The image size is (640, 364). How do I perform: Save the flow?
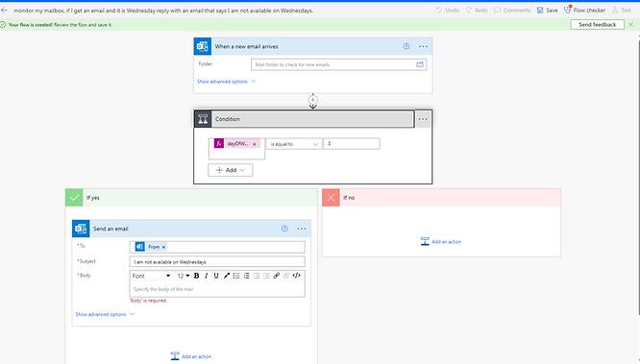(x=548, y=11)
